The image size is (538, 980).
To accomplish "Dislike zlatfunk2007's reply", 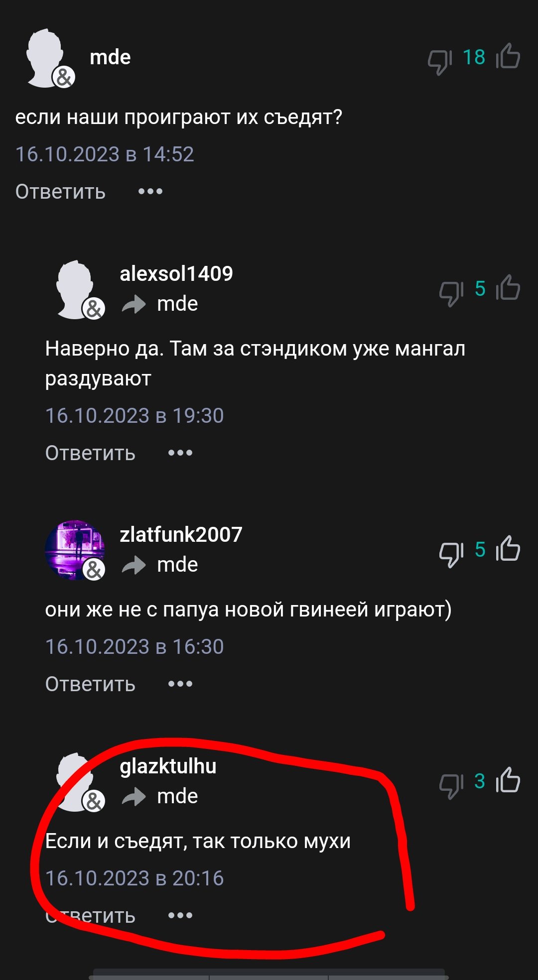I will (x=451, y=554).
